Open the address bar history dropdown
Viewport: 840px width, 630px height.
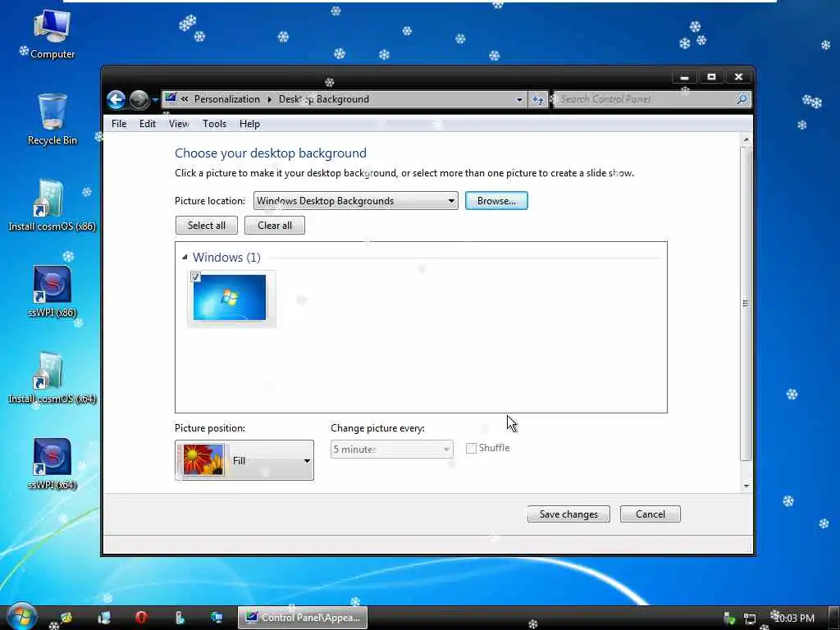pyautogui.click(x=518, y=99)
